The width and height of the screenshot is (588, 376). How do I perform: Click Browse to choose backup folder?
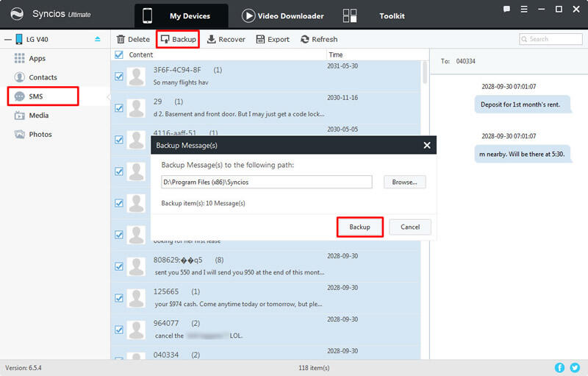(x=404, y=182)
